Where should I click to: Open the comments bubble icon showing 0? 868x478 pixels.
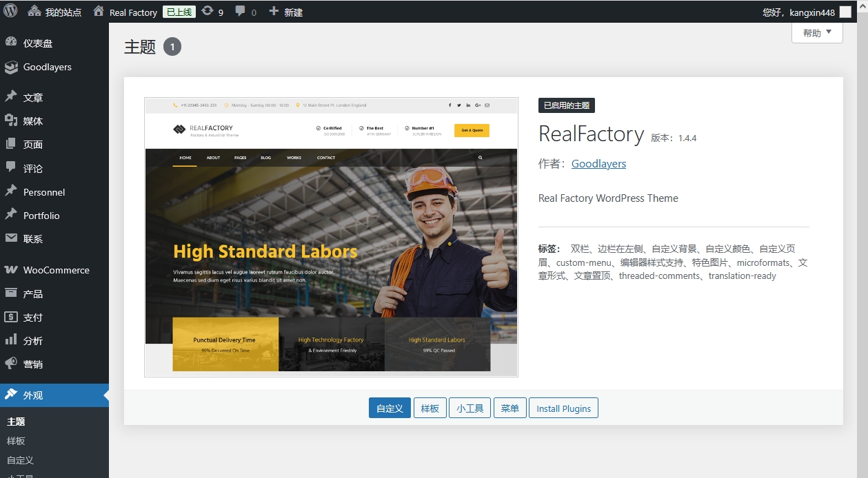point(241,12)
